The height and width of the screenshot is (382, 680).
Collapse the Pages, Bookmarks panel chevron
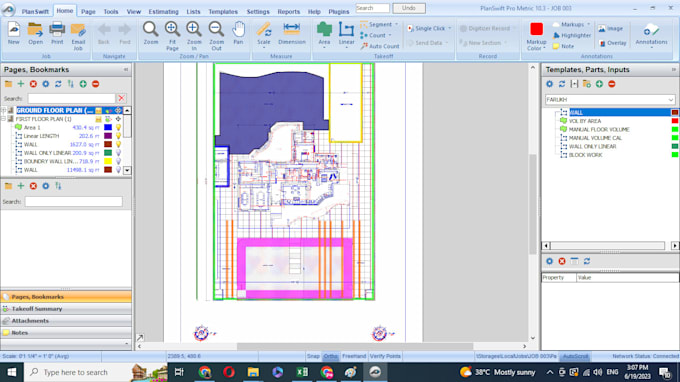click(x=126, y=69)
